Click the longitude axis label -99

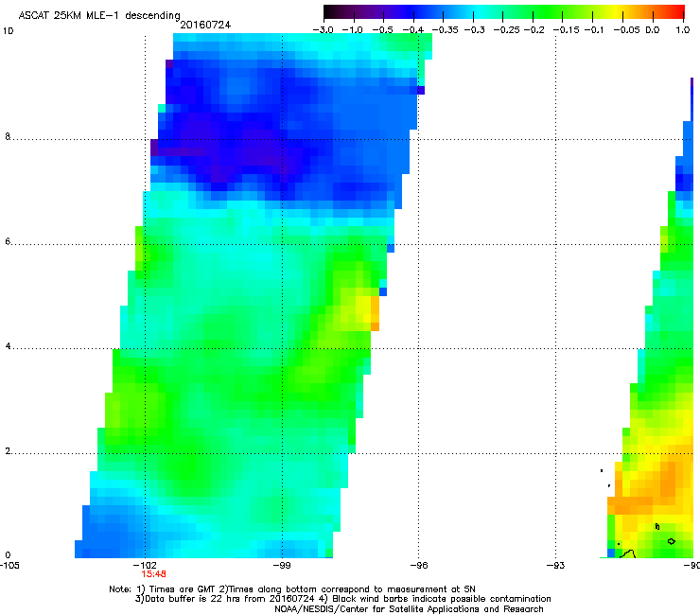coord(282,565)
